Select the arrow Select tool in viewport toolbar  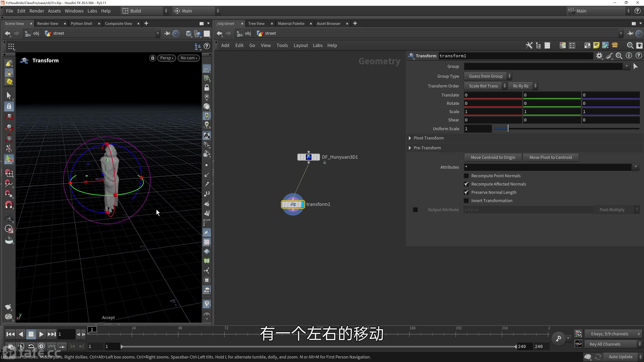click(9, 96)
